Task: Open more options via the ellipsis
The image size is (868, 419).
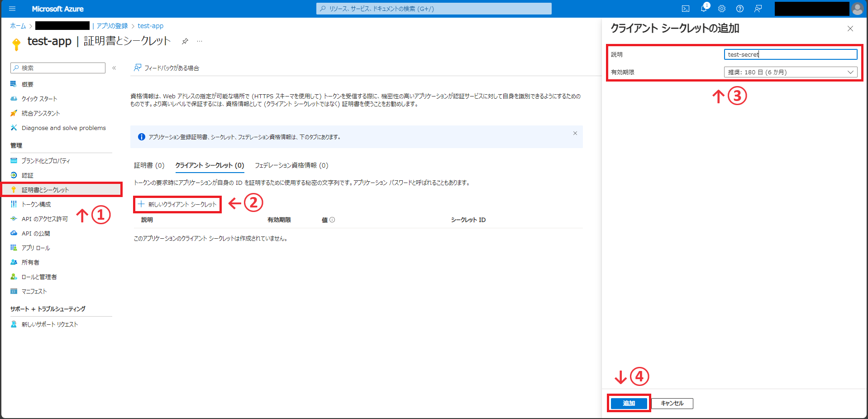Action: point(199,41)
